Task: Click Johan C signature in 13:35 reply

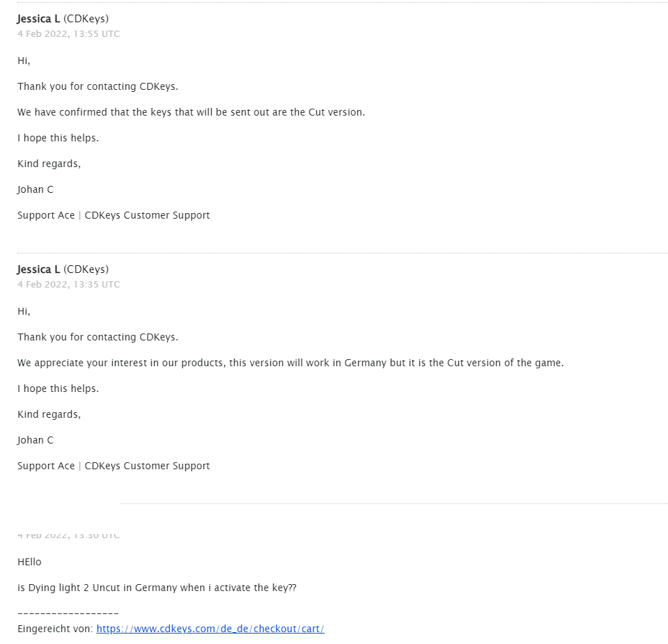Action: [x=36, y=440]
